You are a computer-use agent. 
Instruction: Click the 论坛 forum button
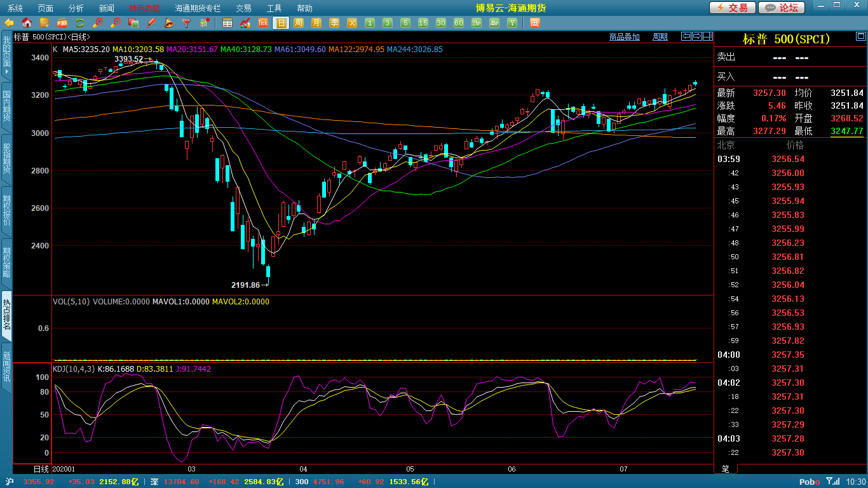point(782,8)
